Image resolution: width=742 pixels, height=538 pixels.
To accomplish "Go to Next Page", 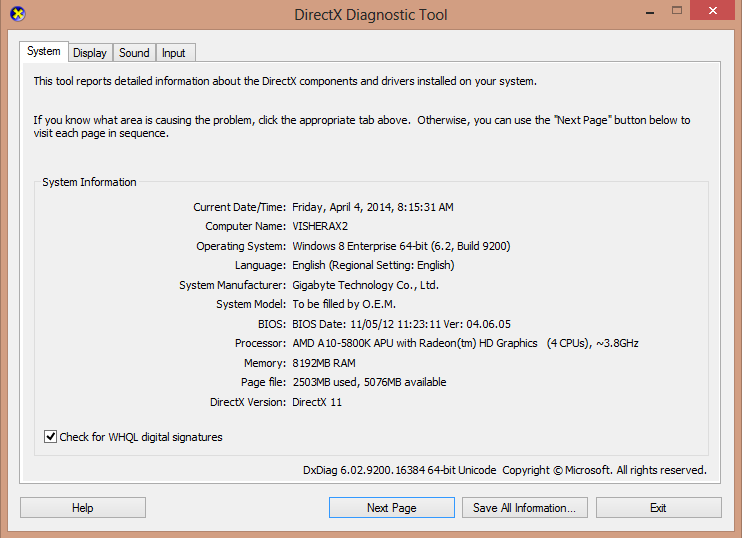I will [x=392, y=508].
